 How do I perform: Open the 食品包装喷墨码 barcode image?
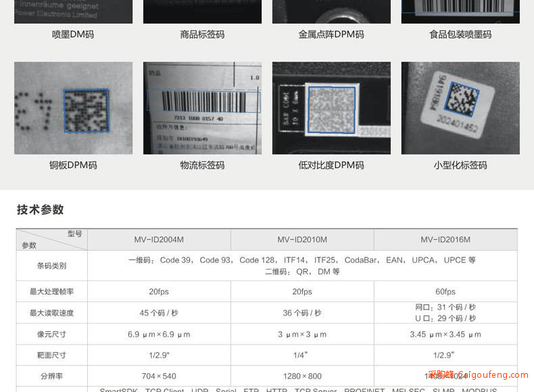(460, 11)
